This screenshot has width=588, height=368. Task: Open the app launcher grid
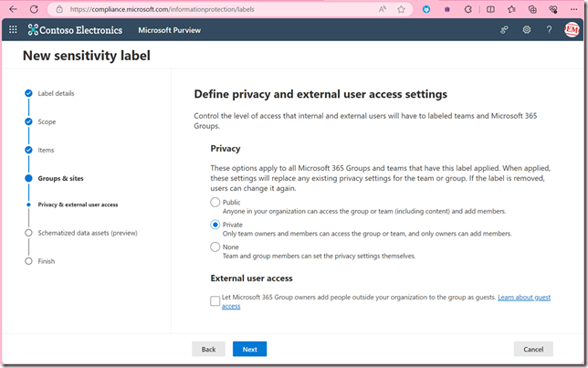(13, 29)
